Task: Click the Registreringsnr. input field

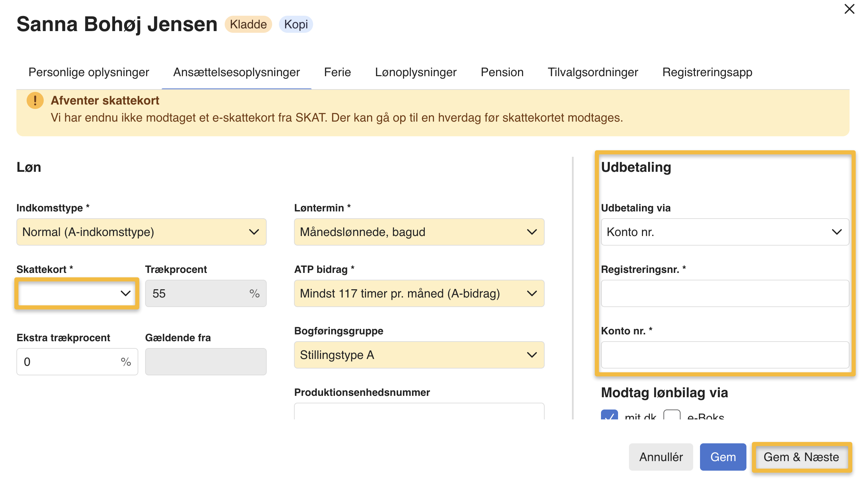Action: tap(725, 293)
